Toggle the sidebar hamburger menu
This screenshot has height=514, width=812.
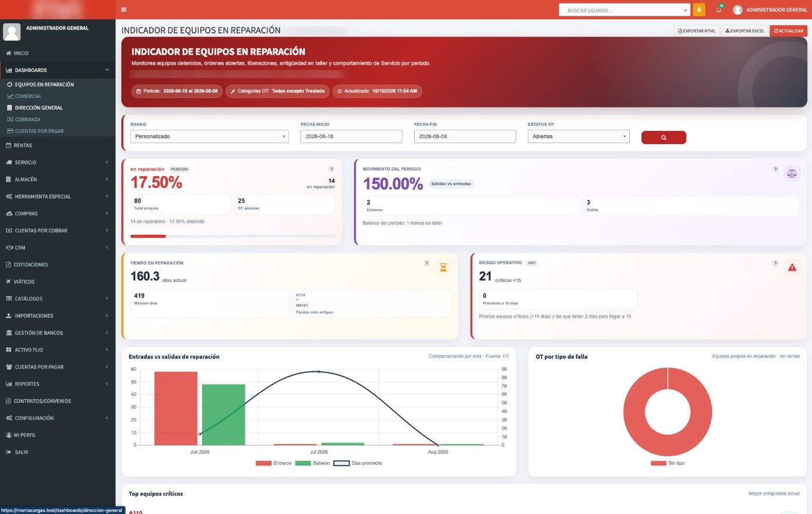coord(124,10)
